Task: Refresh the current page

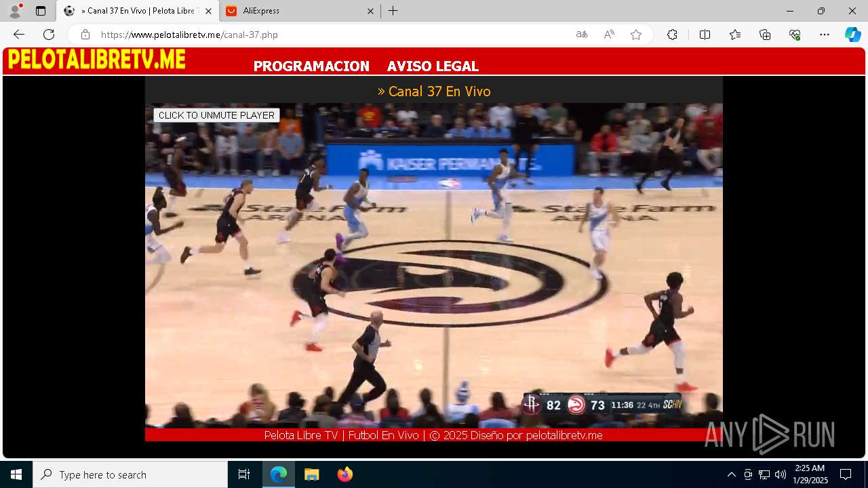Action: tap(49, 35)
